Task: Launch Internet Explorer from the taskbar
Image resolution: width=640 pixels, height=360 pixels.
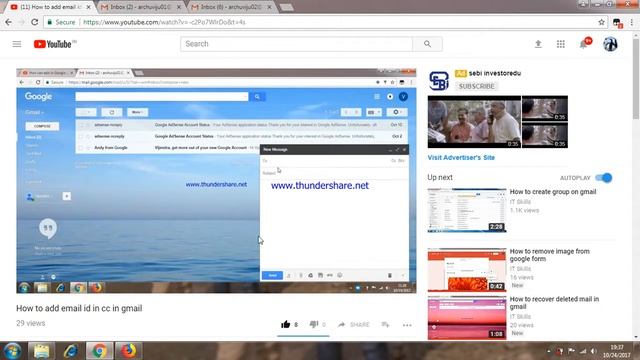Action: tap(70, 351)
